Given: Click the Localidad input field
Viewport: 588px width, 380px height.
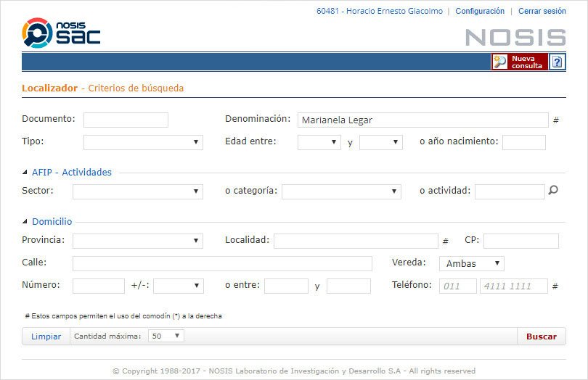Looking at the screenshot, I should (x=356, y=241).
